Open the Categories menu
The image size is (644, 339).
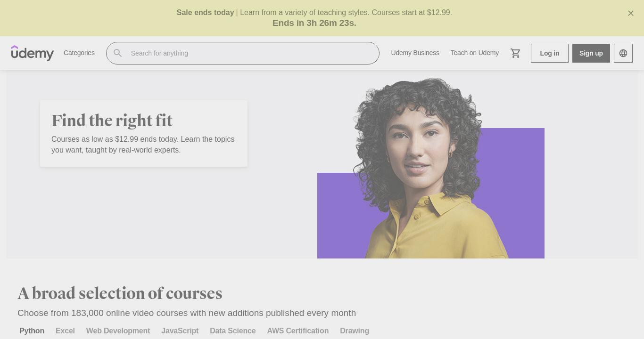(x=79, y=53)
